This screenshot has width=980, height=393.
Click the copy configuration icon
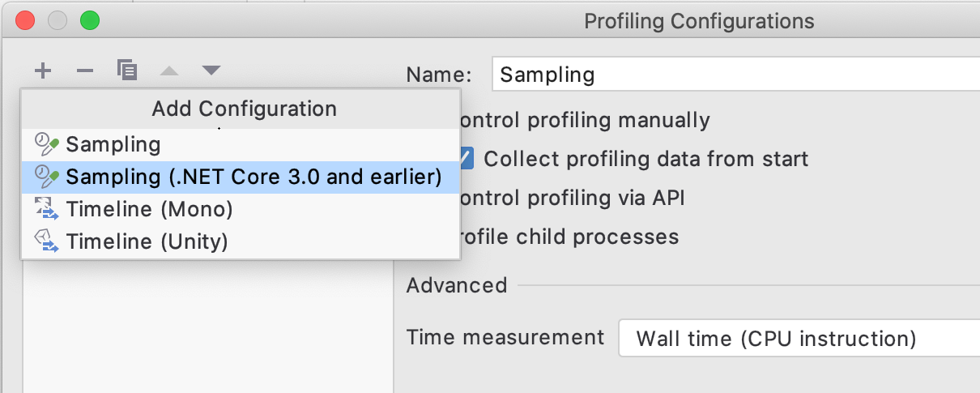[126, 70]
